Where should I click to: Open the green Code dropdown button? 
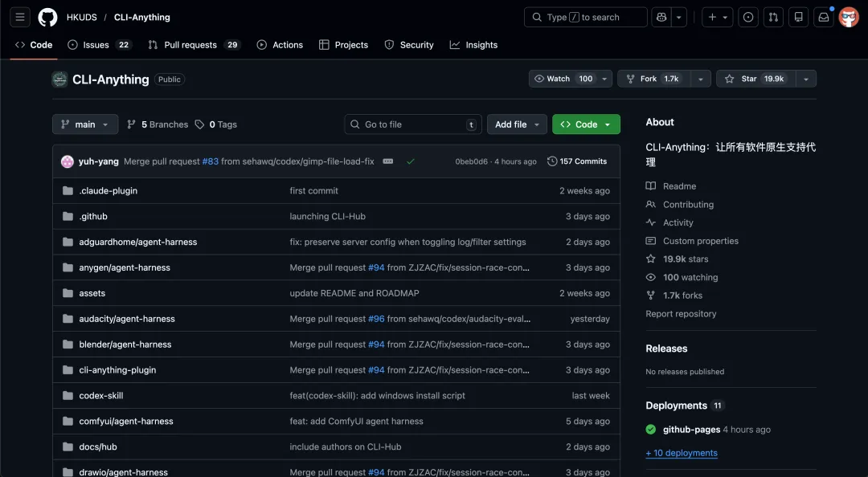(586, 124)
